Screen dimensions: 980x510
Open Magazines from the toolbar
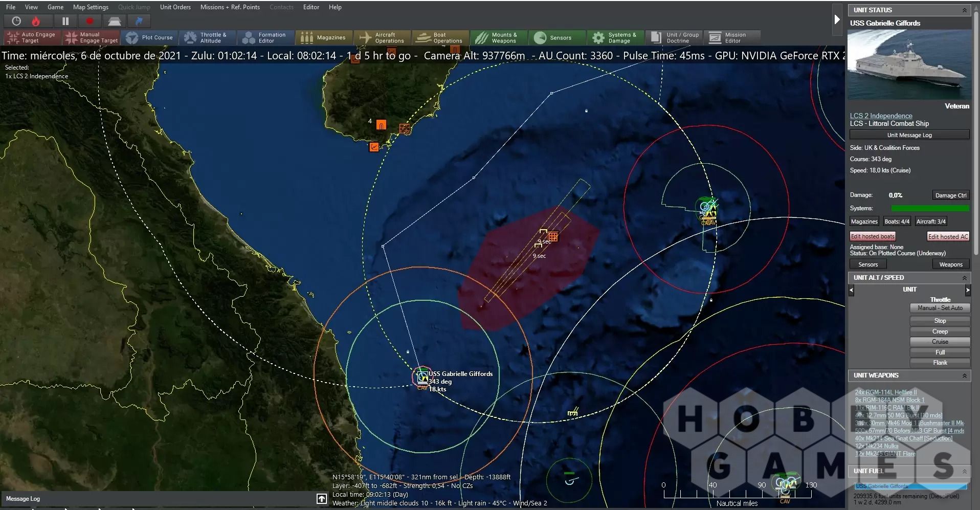point(323,37)
